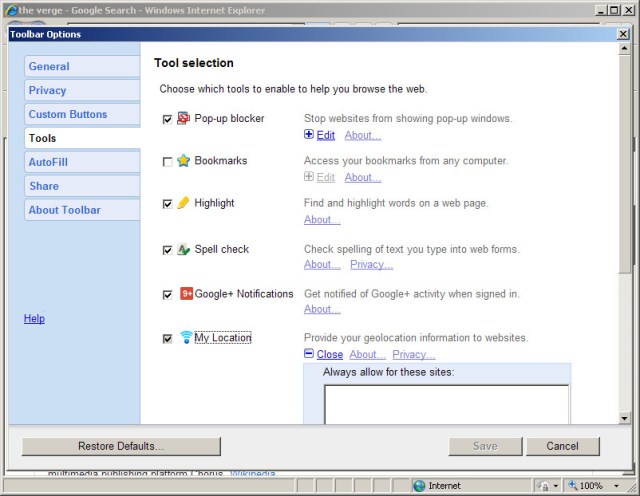Click the Always allow sites text box
Screen dimensions: 640x496
[x=447, y=404]
